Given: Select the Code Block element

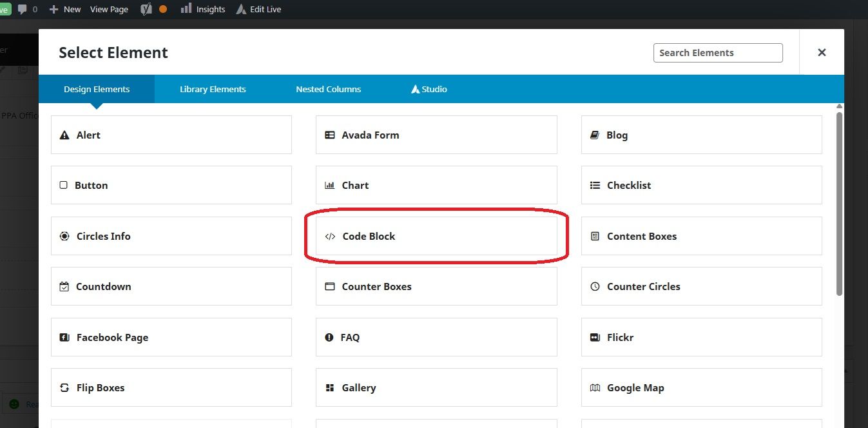Looking at the screenshot, I should coord(436,236).
